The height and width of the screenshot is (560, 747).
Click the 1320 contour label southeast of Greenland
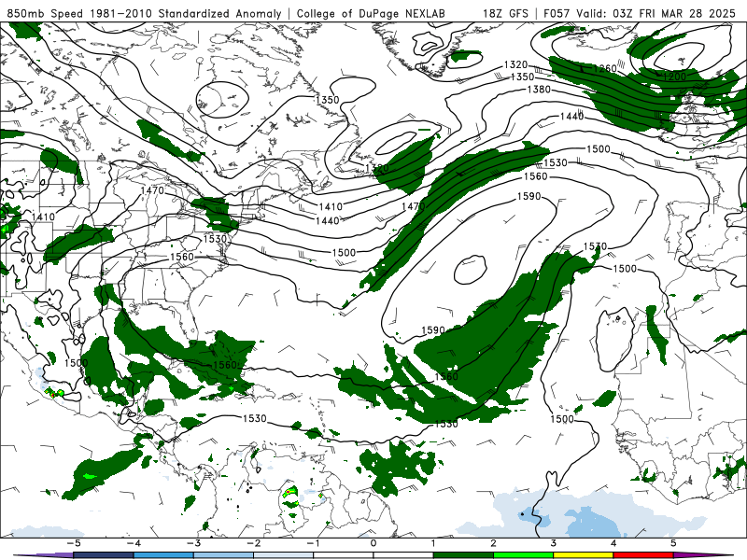point(516,64)
